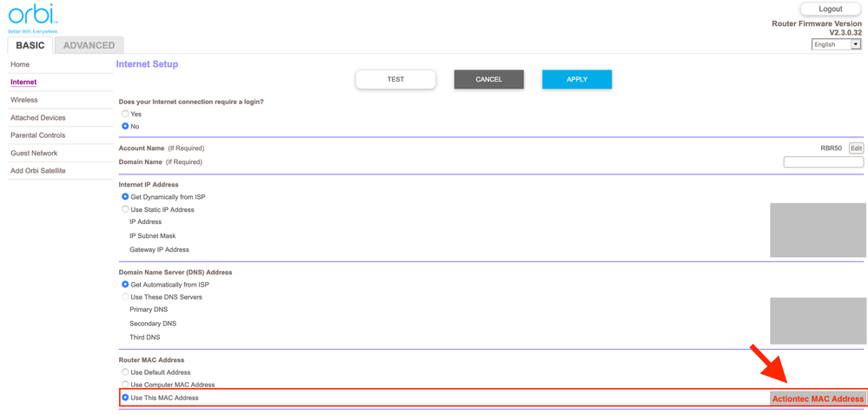
Task: Choose Use Static IP Address
Action: point(125,209)
